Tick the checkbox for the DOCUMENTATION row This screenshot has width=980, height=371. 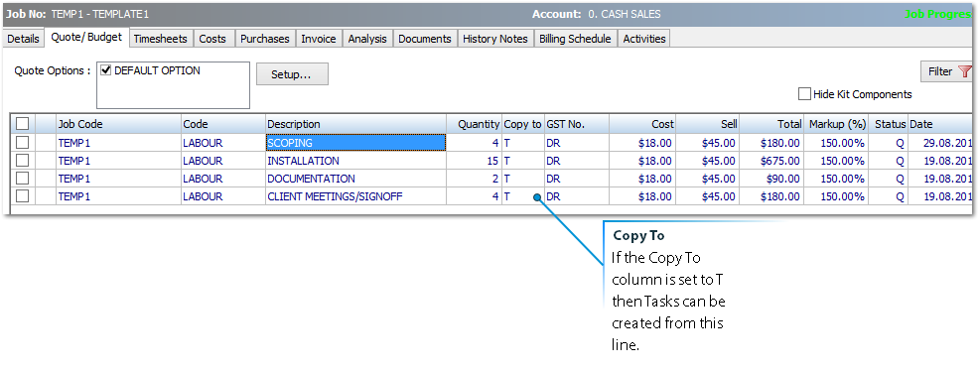(23, 178)
